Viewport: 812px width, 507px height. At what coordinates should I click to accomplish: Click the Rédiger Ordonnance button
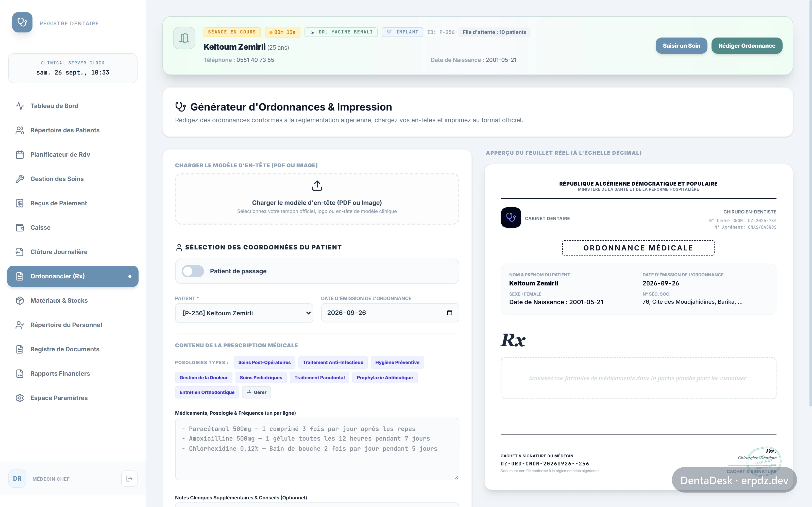coord(747,46)
